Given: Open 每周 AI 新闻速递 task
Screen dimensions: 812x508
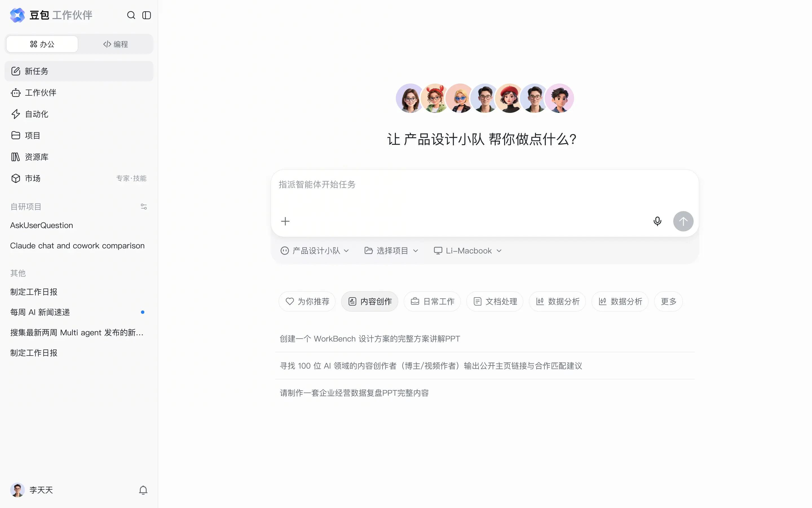Looking at the screenshot, I should [79, 312].
